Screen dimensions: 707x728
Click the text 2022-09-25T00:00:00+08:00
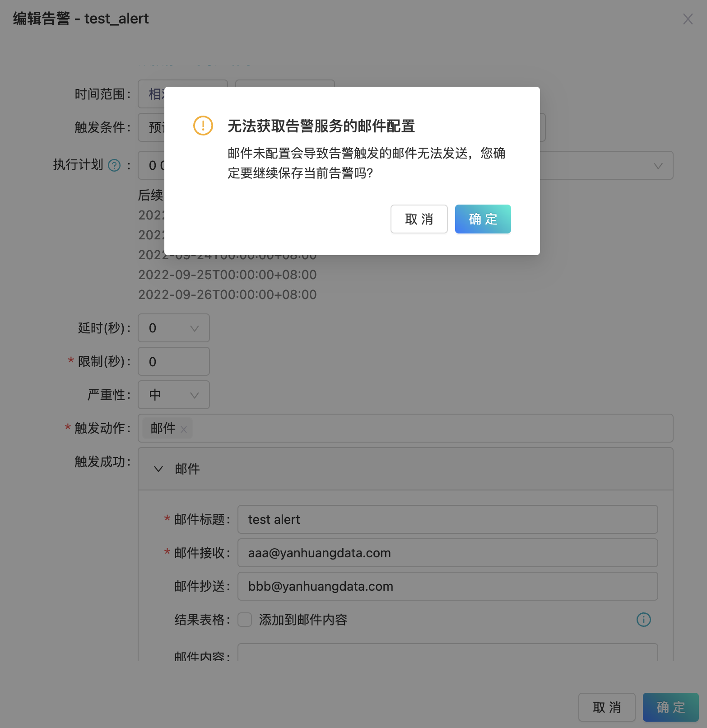click(228, 275)
